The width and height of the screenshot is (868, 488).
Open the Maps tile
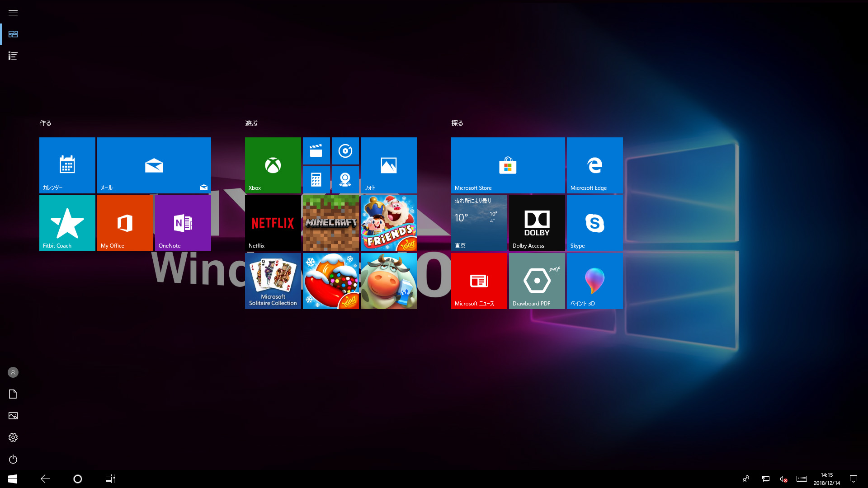[x=345, y=179]
